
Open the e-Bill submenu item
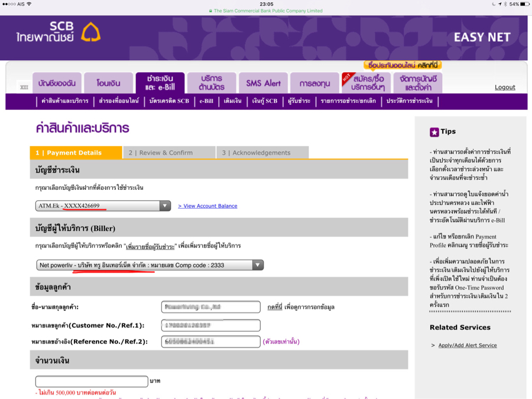pos(206,100)
